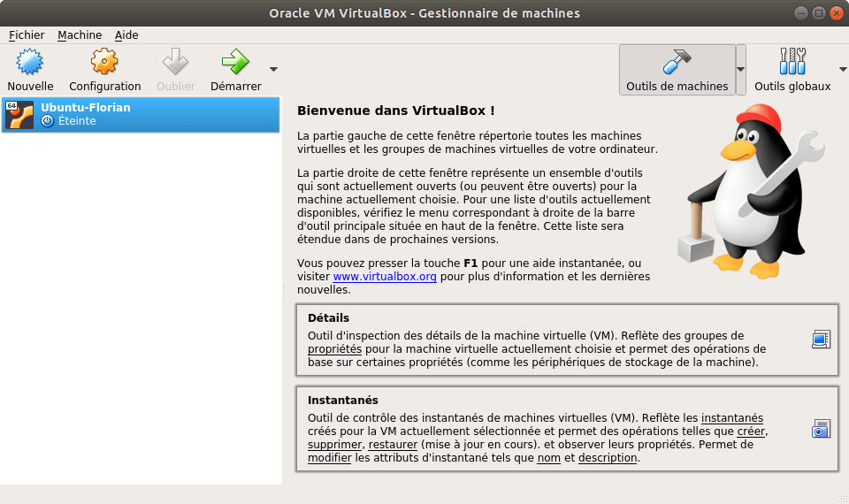Expand the Outils de machines dropdown arrow
Screen dimensions: 849x504
coord(741,70)
